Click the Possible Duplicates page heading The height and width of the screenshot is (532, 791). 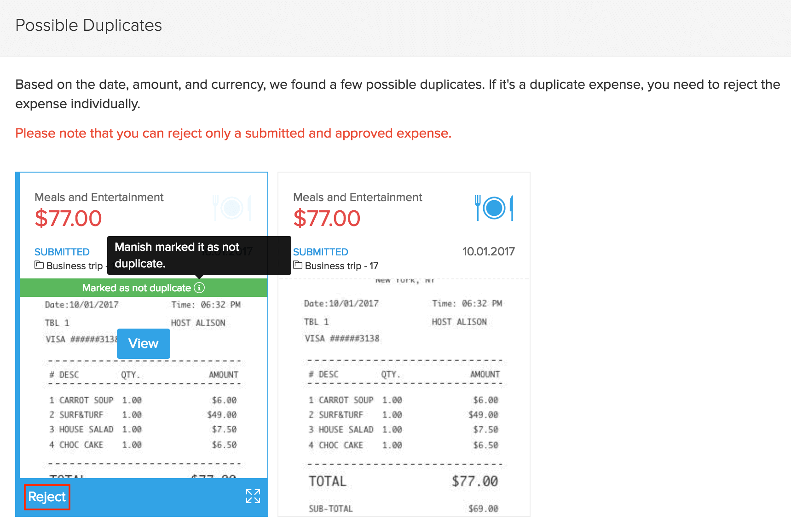pos(89,25)
